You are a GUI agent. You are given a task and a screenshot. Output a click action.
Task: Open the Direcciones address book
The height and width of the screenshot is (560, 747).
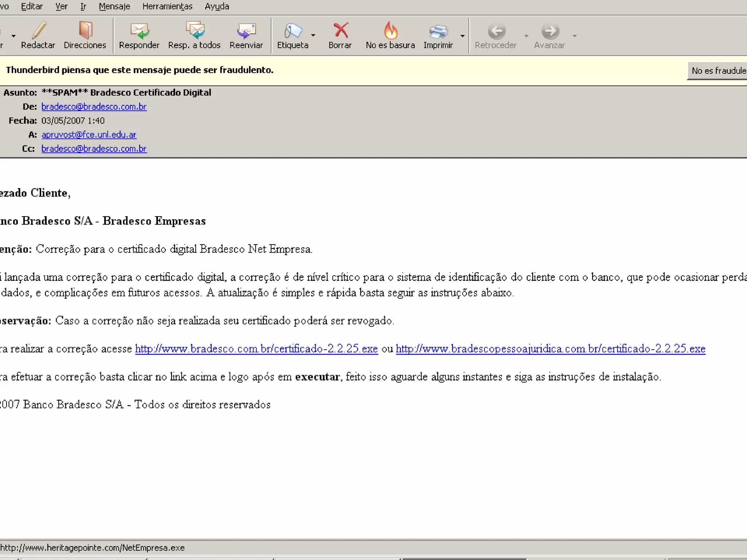85,31
